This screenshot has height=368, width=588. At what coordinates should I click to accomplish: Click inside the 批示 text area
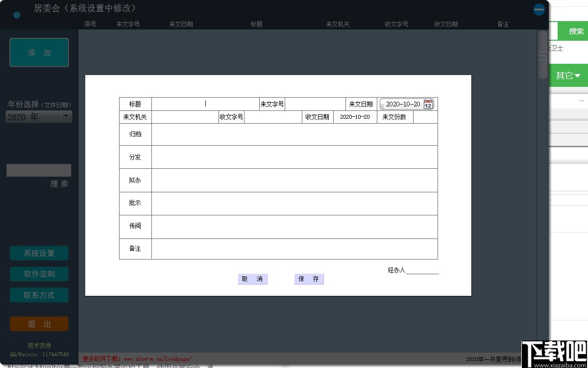pyautogui.click(x=294, y=203)
